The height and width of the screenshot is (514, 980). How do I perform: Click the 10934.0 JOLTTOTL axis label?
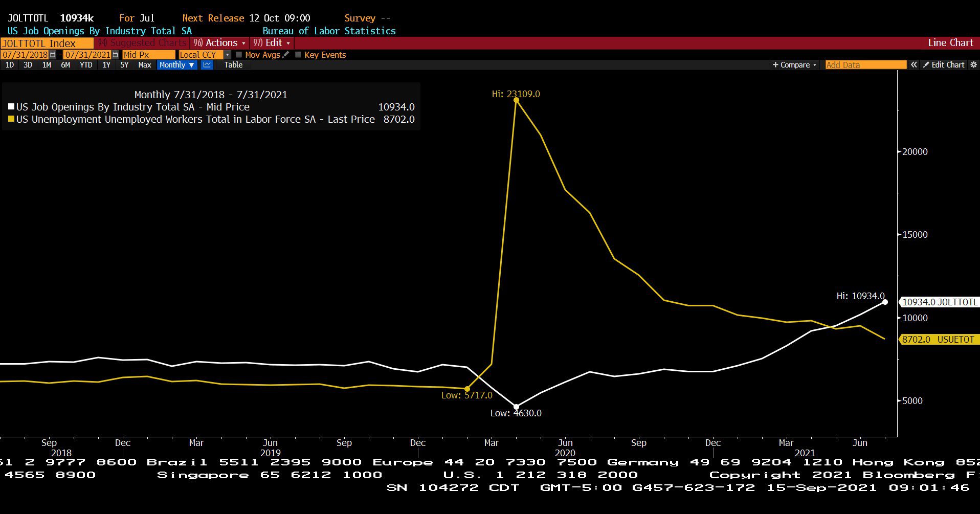coord(940,302)
